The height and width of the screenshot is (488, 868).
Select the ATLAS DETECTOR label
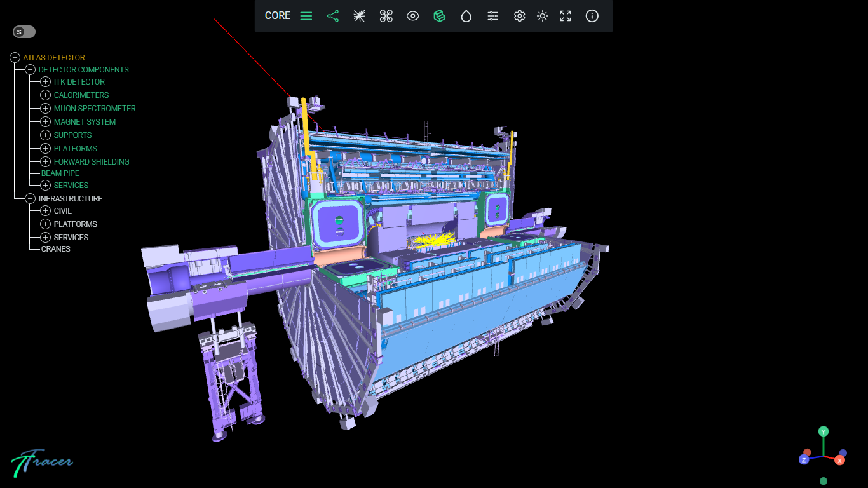54,58
